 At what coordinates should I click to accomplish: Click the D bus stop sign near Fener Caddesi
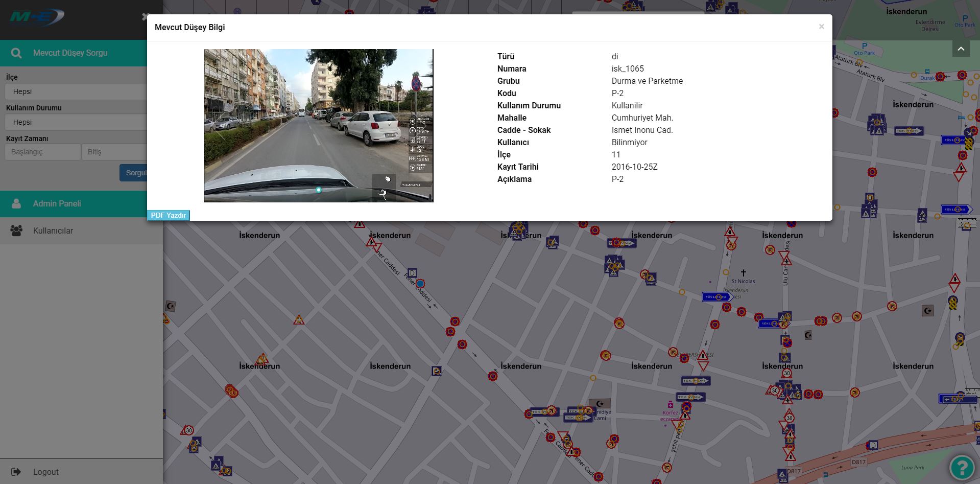pos(413,273)
